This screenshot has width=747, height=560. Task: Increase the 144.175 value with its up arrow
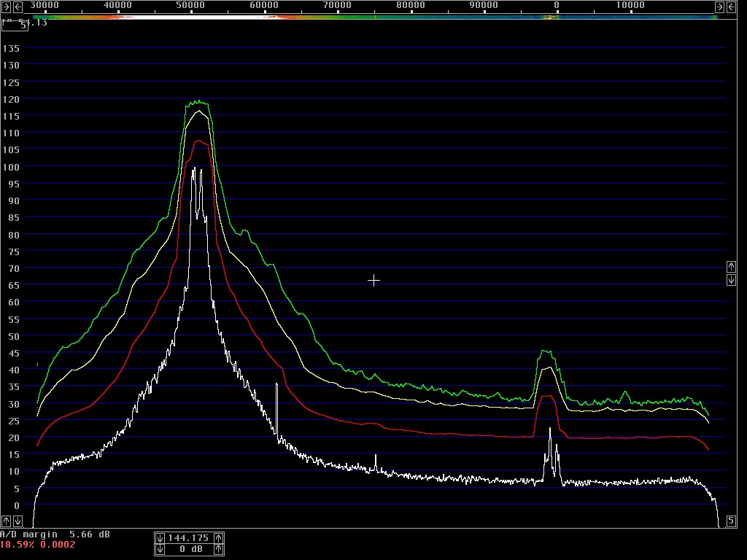pyautogui.click(x=219, y=538)
